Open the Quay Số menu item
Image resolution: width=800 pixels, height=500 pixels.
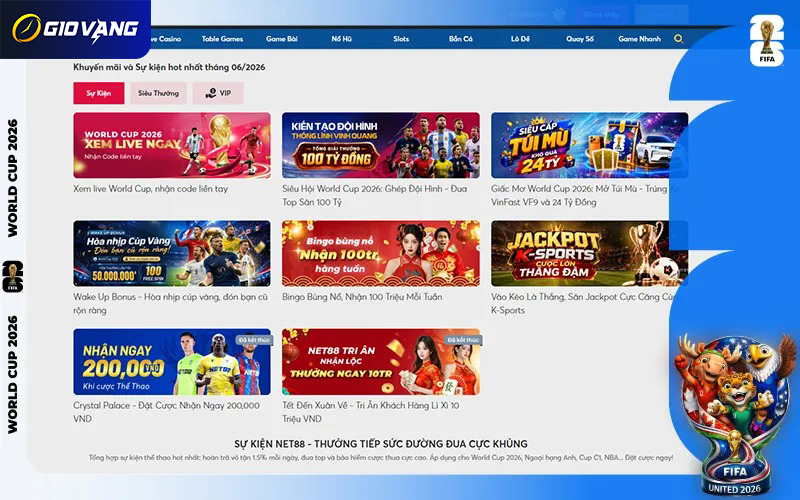tap(580, 39)
